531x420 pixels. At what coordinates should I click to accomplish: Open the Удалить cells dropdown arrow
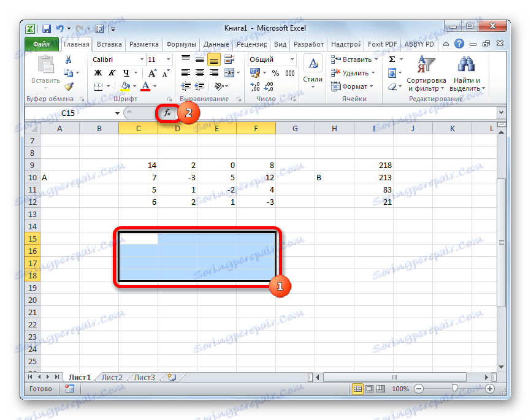(x=373, y=73)
